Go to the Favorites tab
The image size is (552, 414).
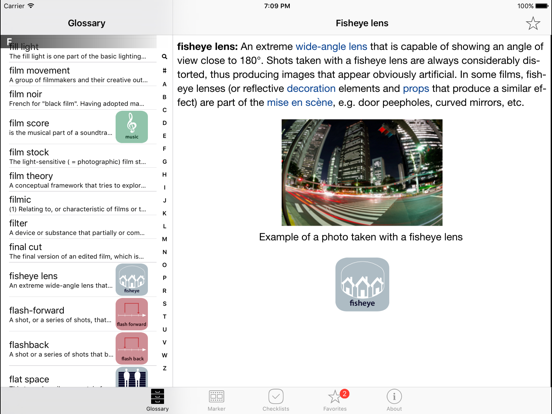335,400
